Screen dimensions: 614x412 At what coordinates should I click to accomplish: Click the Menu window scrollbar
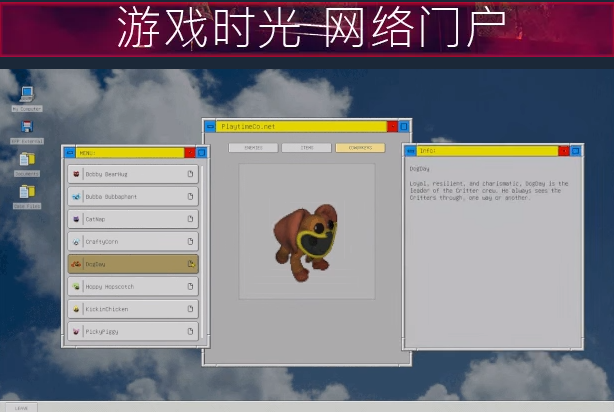point(202,252)
